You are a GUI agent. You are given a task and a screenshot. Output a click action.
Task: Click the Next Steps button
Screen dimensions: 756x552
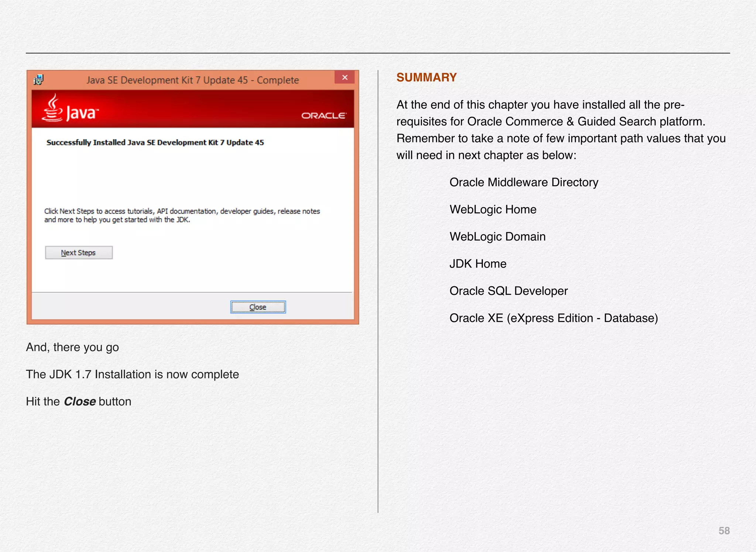click(79, 253)
